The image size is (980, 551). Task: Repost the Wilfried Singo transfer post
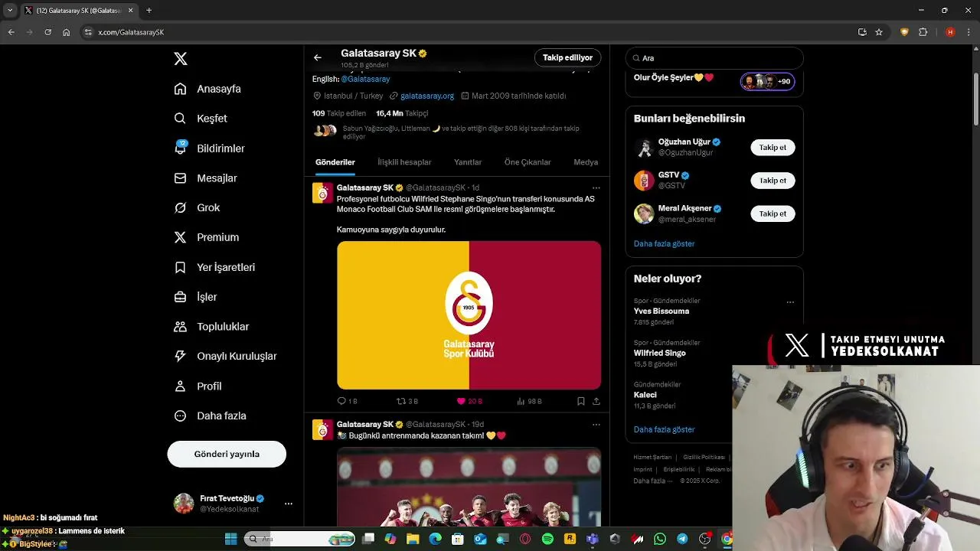[x=407, y=401]
